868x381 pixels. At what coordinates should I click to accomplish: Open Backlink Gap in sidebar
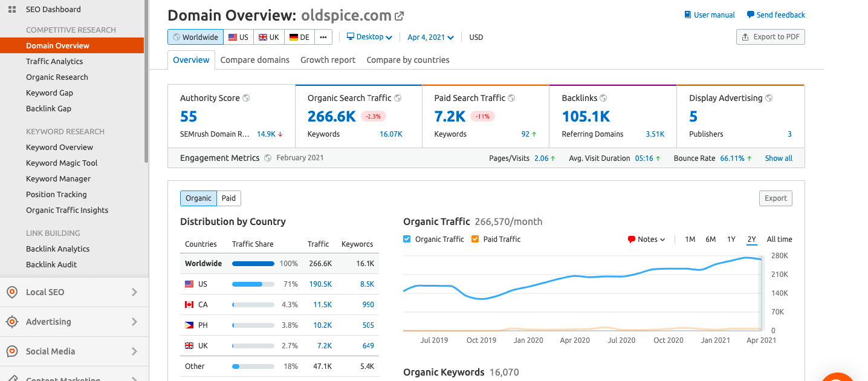[48, 108]
